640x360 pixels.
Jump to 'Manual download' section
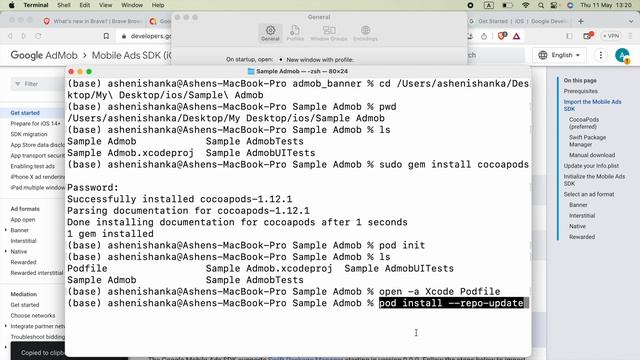[x=592, y=155]
